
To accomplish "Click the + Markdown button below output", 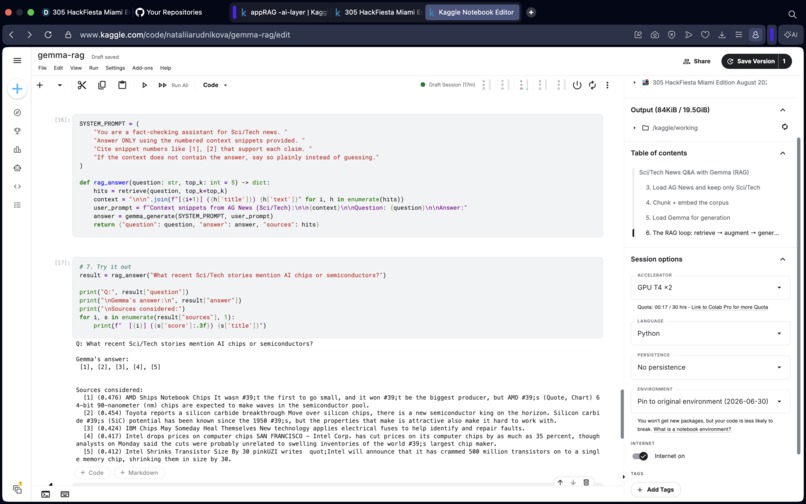I will point(139,473).
